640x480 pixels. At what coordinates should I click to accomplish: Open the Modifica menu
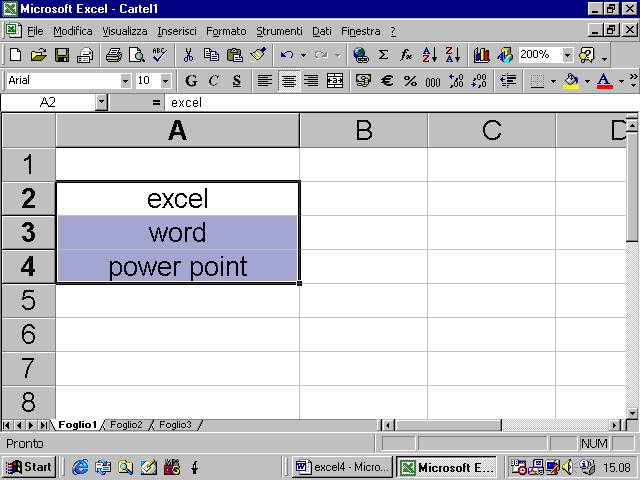[73, 31]
